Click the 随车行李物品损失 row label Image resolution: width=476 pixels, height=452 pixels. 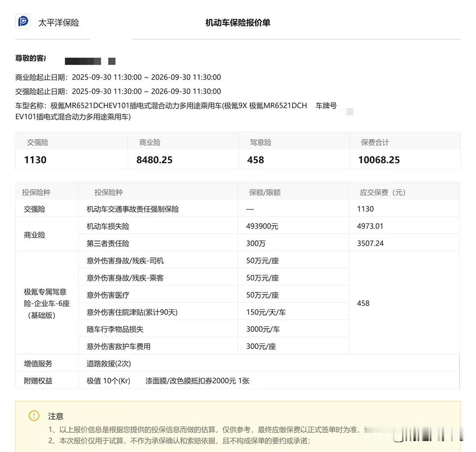[x=115, y=329]
